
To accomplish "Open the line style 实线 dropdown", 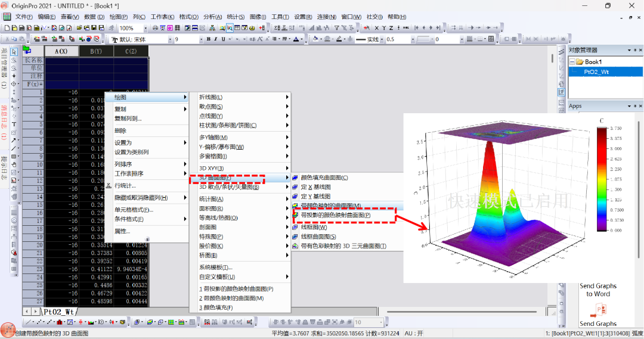I will 382,39.
